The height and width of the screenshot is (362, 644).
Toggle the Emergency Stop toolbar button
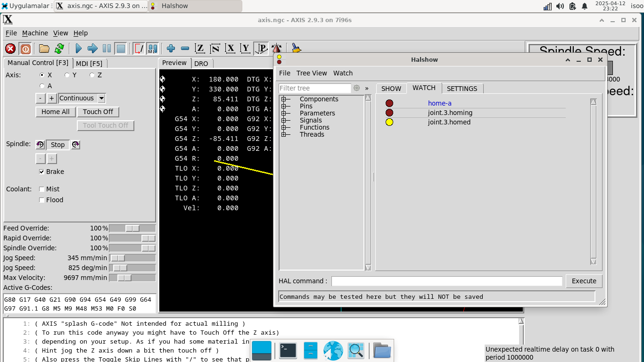point(10,49)
